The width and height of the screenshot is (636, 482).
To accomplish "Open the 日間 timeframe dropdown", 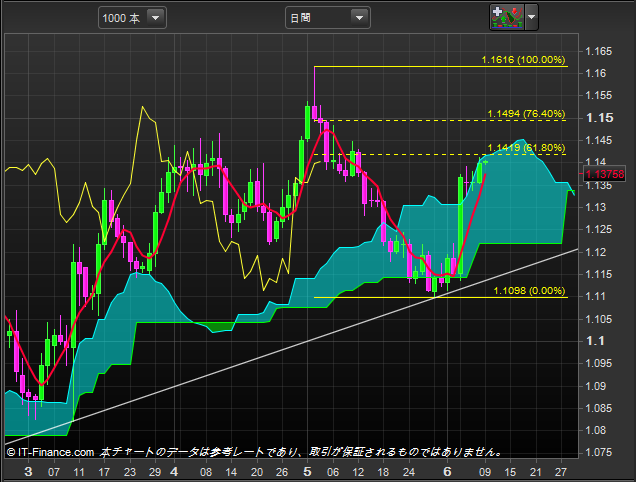I will click(x=328, y=18).
